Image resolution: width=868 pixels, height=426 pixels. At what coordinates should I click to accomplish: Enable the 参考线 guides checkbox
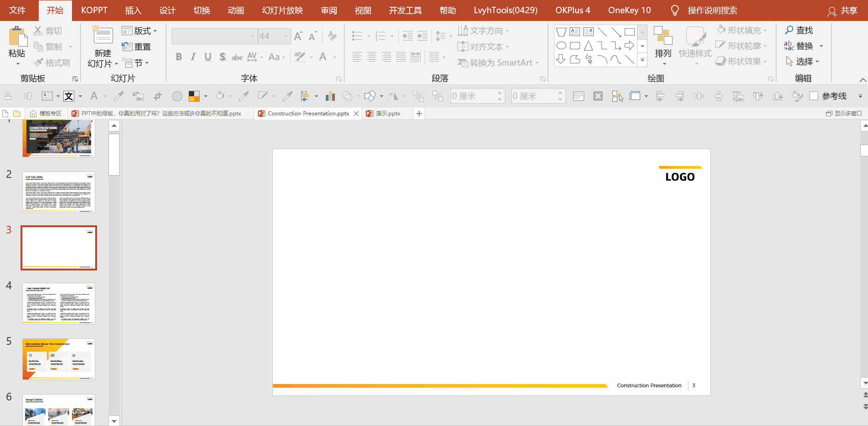pyautogui.click(x=814, y=96)
